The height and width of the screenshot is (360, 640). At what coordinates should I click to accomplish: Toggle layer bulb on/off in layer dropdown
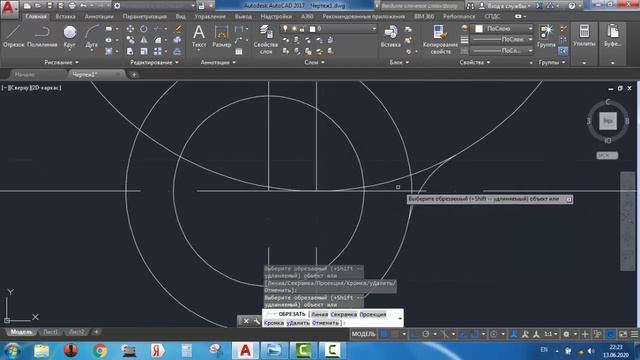(x=285, y=29)
